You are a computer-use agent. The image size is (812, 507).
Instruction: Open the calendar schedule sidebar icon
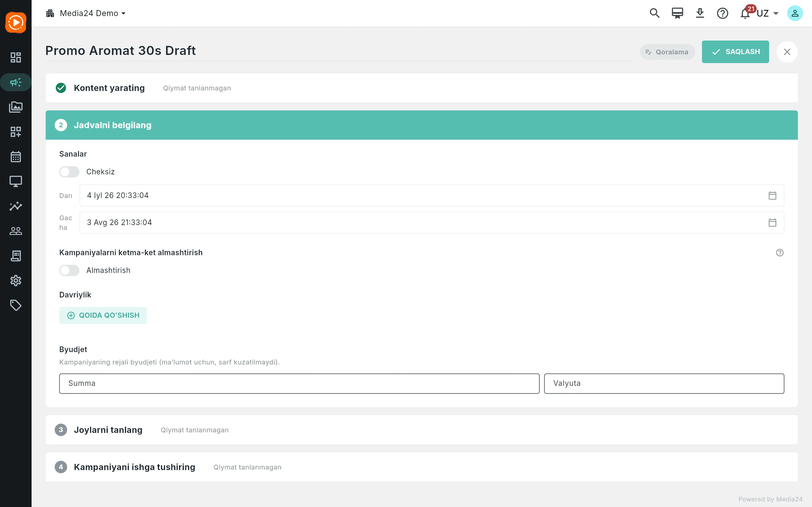(x=16, y=157)
